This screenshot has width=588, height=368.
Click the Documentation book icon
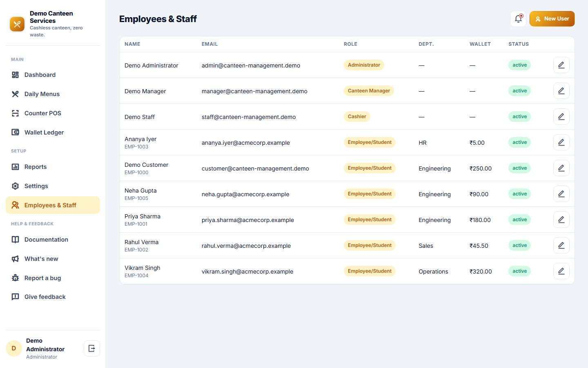[15, 240]
